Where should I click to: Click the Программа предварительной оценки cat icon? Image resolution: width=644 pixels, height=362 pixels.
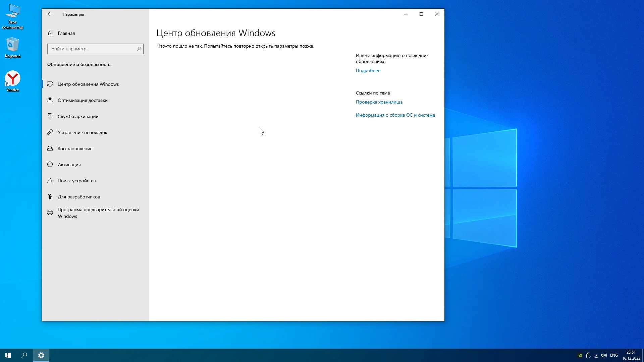pyautogui.click(x=50, y=213)
